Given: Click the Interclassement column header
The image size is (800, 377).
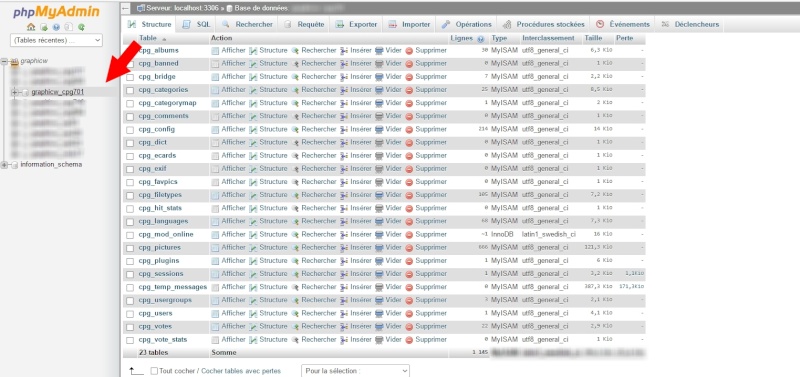Looking at the screenshot, I should point(548,38).
